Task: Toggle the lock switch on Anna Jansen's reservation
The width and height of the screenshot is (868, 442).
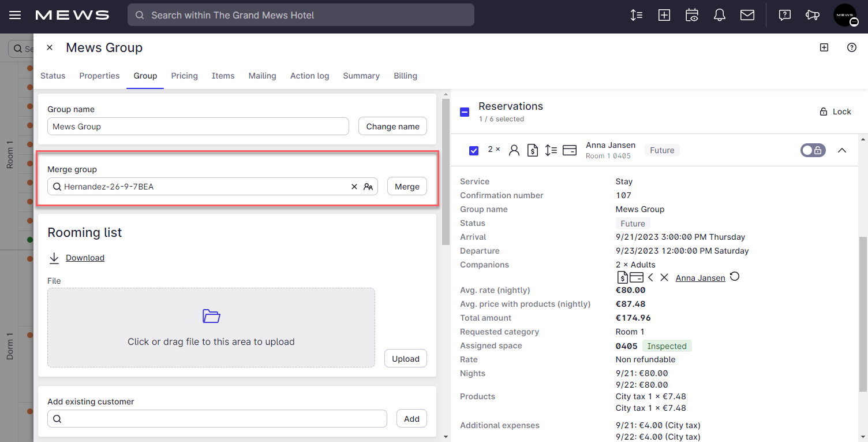Action: pyautogui.click(x=813, y=150)
